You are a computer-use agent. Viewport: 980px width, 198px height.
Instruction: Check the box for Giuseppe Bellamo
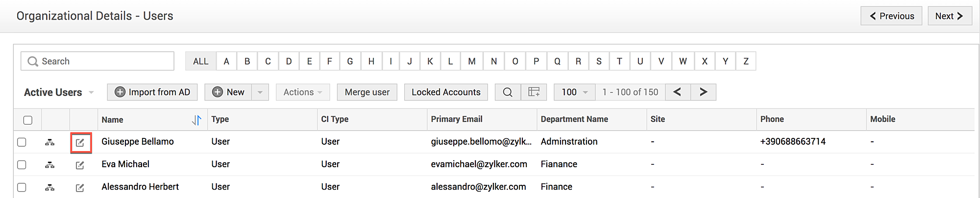click(x=22, y=142)
